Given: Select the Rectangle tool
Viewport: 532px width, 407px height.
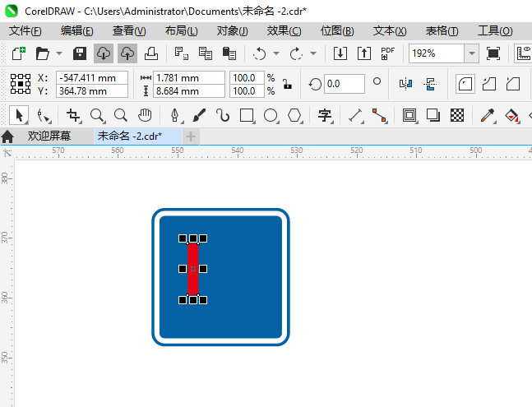Looking at the screenshot, I should click(x=247, y=115).
